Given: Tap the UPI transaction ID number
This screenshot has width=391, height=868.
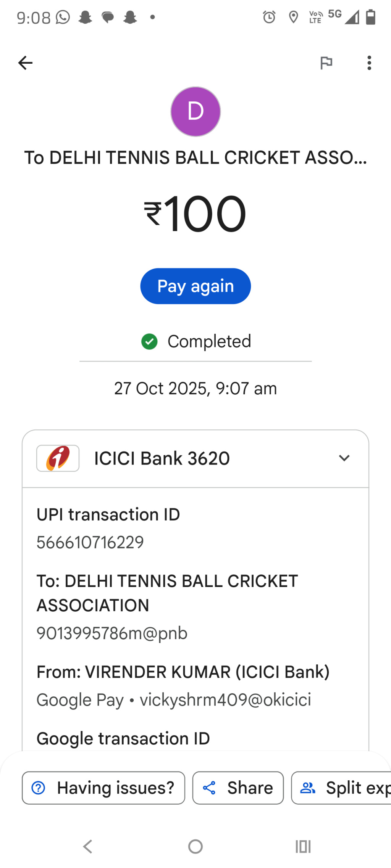Looking at the screenshot, I should pyautogui.click(x=90, y=542).
